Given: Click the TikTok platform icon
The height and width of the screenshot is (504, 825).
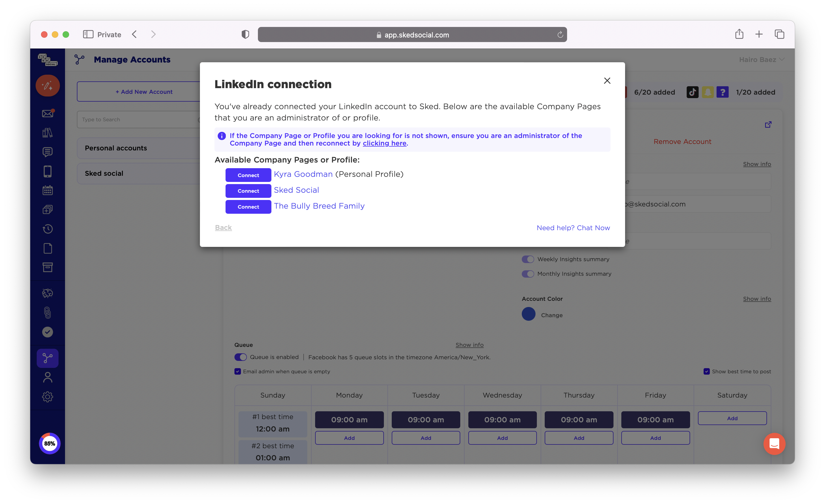Looking at the screenshot, I should point(693,92).
